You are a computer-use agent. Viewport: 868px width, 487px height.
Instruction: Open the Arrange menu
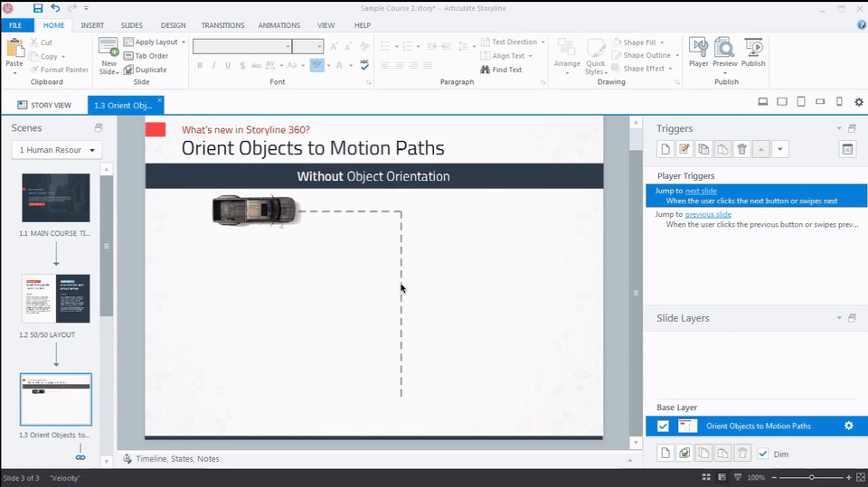pyautogui.click(x=567, y=56)
